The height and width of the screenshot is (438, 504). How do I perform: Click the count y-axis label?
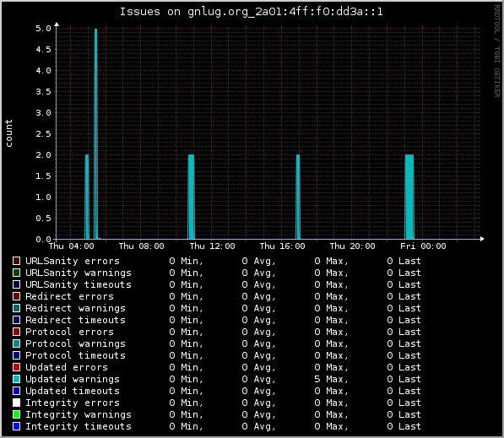[8, 133]
